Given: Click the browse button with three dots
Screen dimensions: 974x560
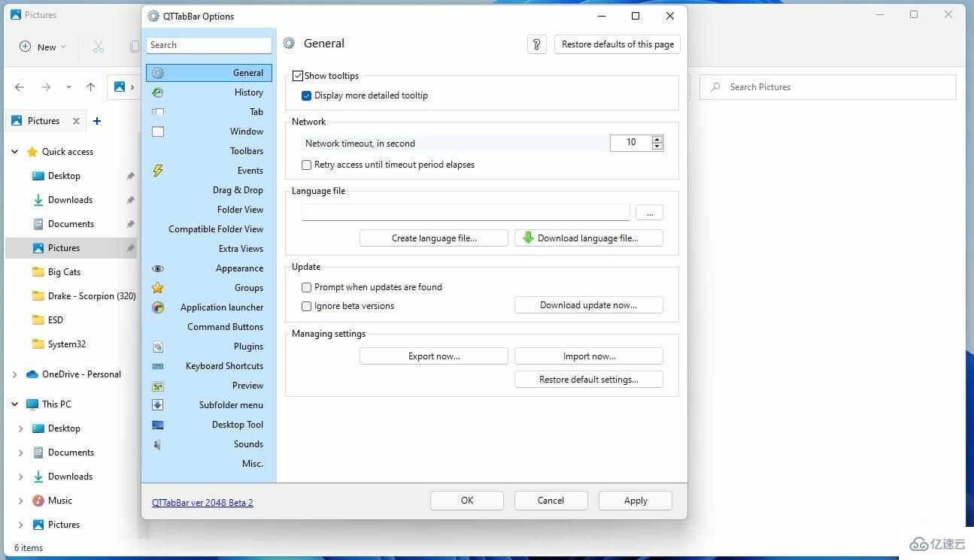Looking at the screenshot, I should (649, 213).
